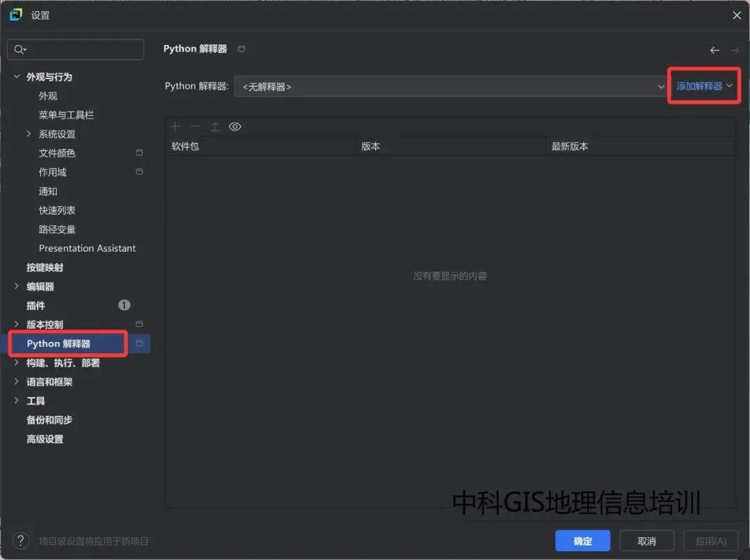The image size is (750, 560).
Task: Click the upgrade package up-arrow icon
Action: click(x=215, y=126)
